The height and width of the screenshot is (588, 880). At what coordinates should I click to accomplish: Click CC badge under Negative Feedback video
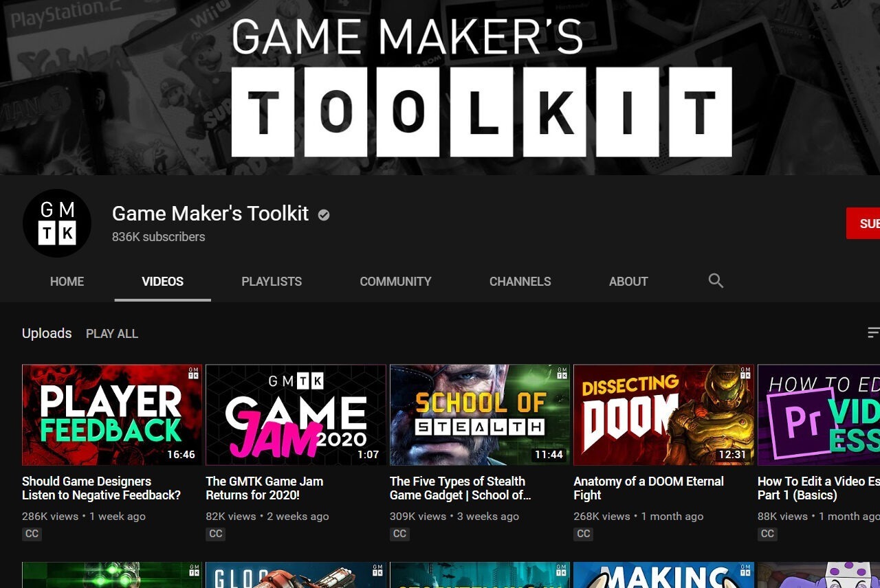tap(32, 534)
